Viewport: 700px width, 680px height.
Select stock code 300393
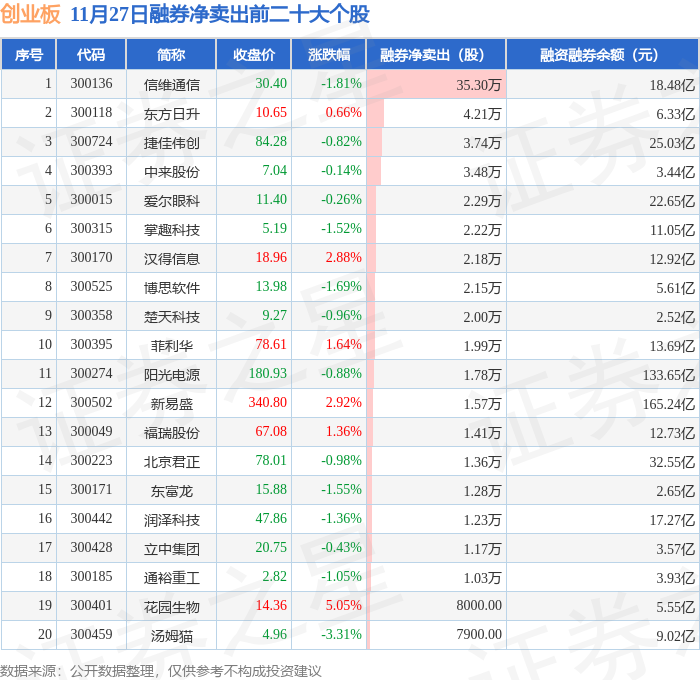91,171
